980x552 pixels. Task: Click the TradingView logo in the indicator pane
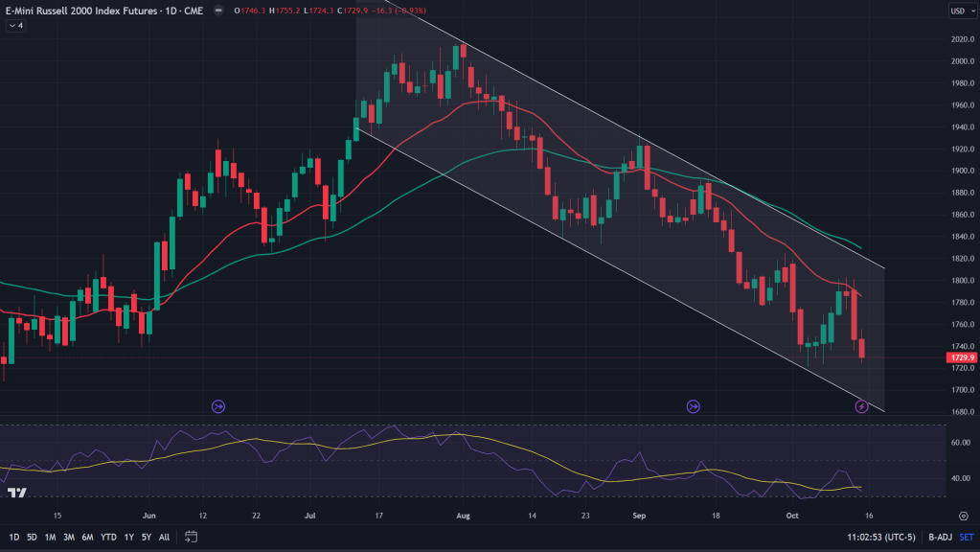click(x=16, y=493)
